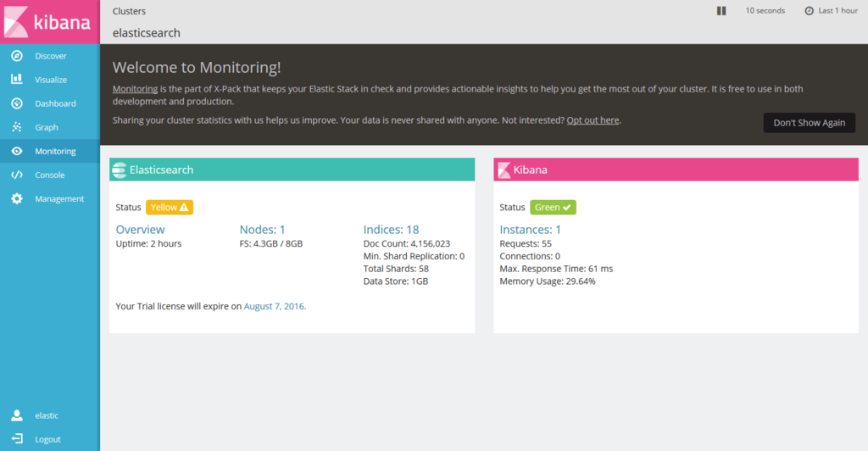
Task: Click the Doc Count: 4,156,023 value
Action: [407, 243]
